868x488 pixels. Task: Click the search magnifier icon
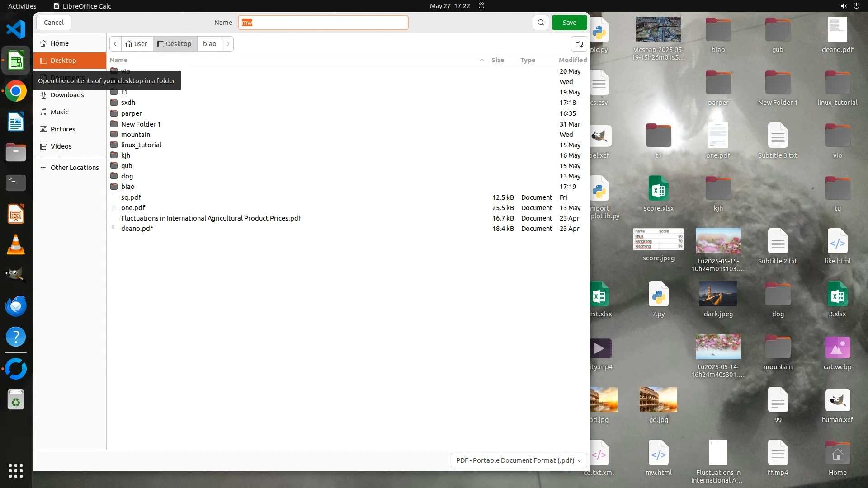click(x=541, y=23)
